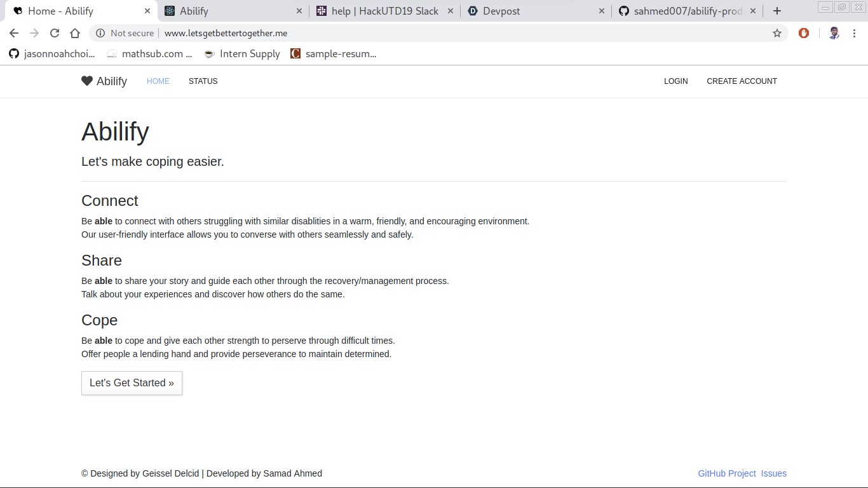Restore the browser window size
This screenshot has height=488, width=868.
(x=842, y=7)
